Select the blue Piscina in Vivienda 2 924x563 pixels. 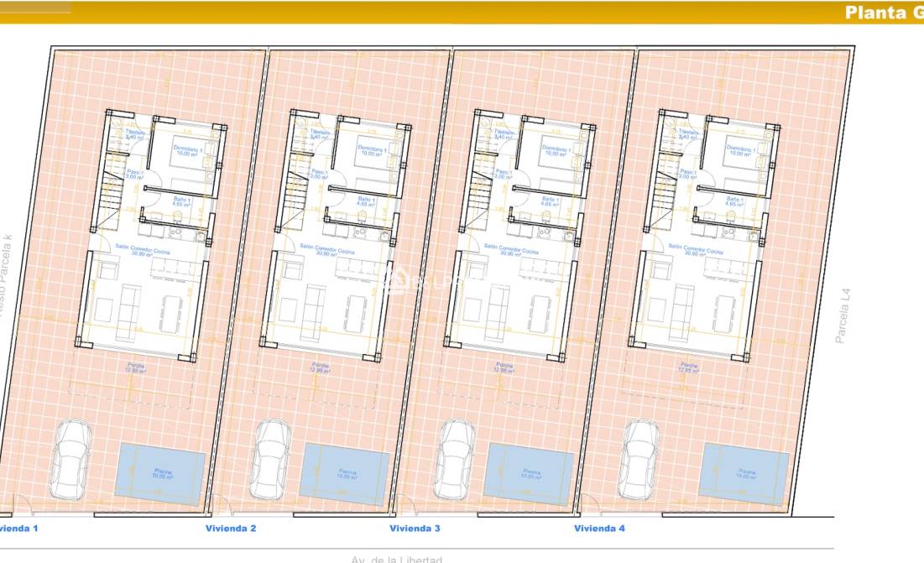(345, 473)
